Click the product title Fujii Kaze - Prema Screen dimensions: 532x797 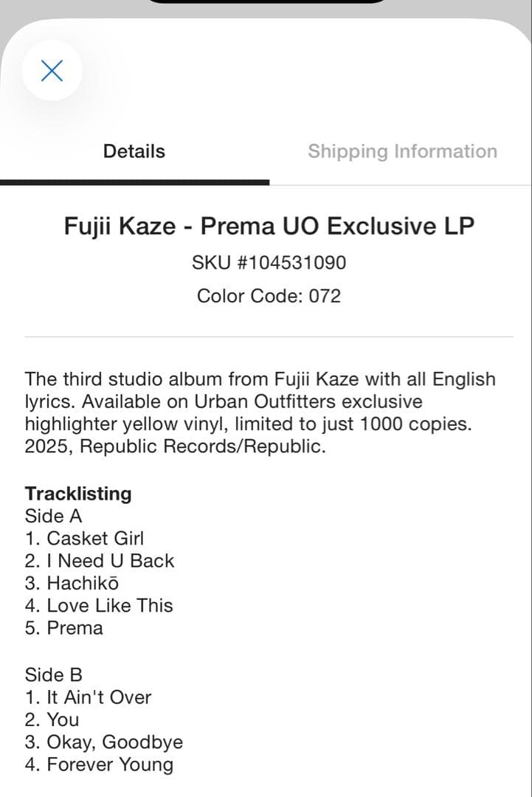269,226
